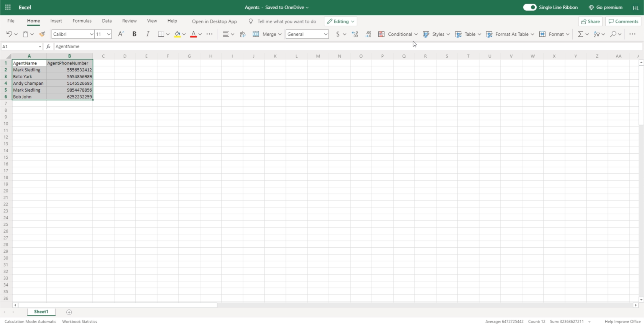Click Format As Table button

pos(510,34)
